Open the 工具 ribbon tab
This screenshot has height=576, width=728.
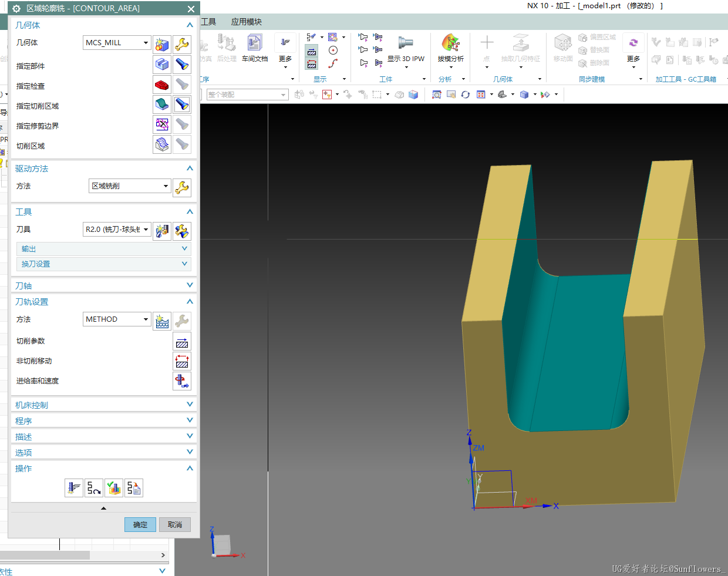pos(208,22)
